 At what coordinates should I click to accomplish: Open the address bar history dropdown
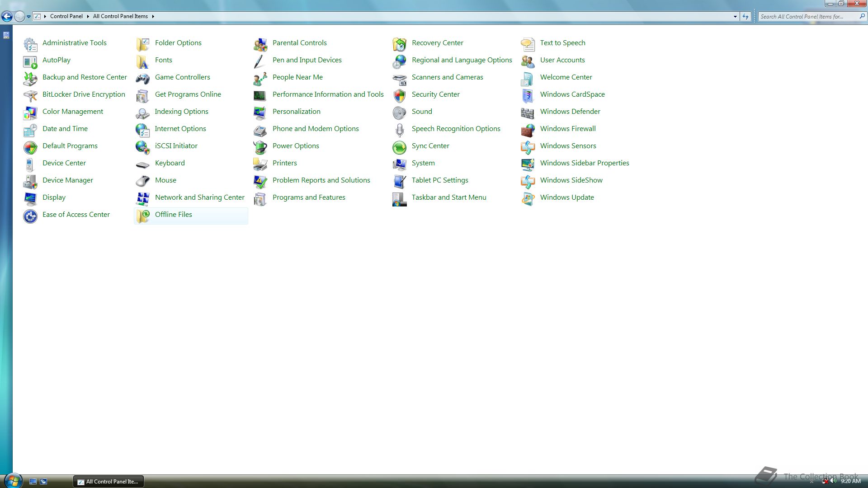[x=735, y=16]
